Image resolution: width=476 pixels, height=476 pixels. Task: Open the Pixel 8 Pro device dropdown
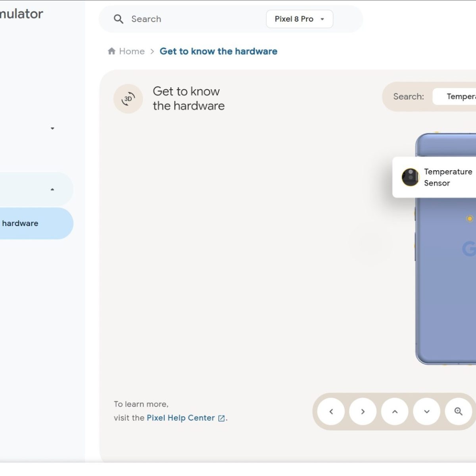coord(299,19)
